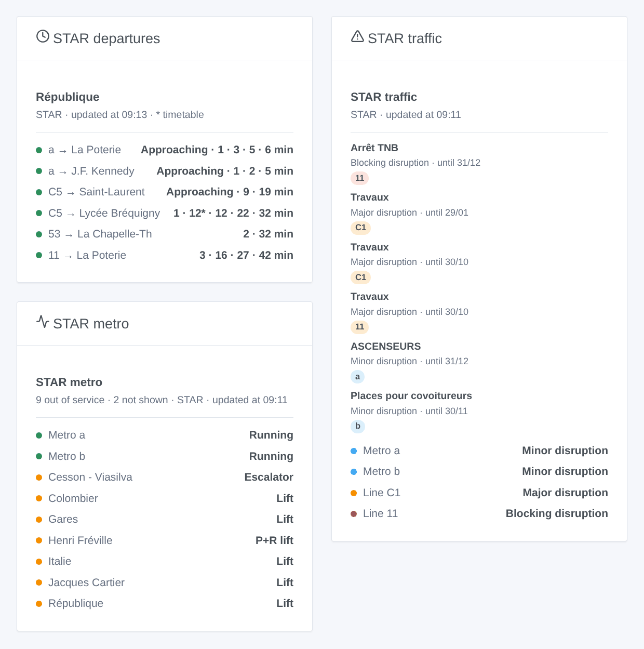
Task: Click the 'b' badge under Places pour covoitureurs
Action: [x=358, y=426]
